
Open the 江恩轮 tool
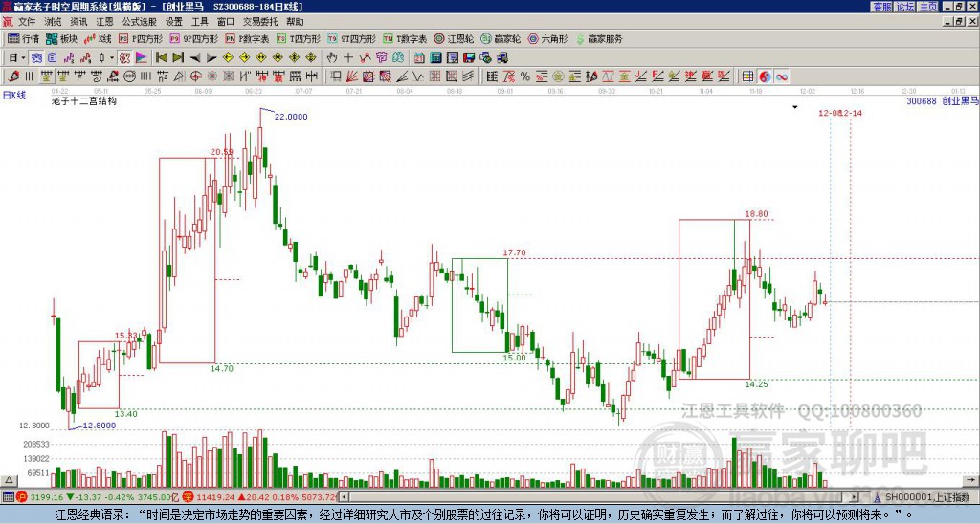point(454,38)
